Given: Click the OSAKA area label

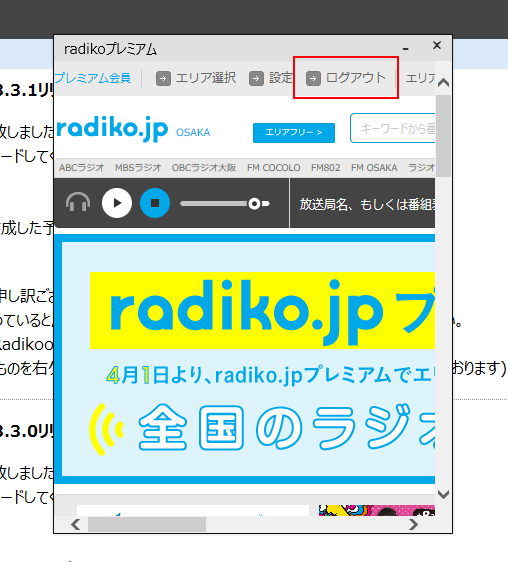Looking at the screenshot, I should (x=193, y=133).
